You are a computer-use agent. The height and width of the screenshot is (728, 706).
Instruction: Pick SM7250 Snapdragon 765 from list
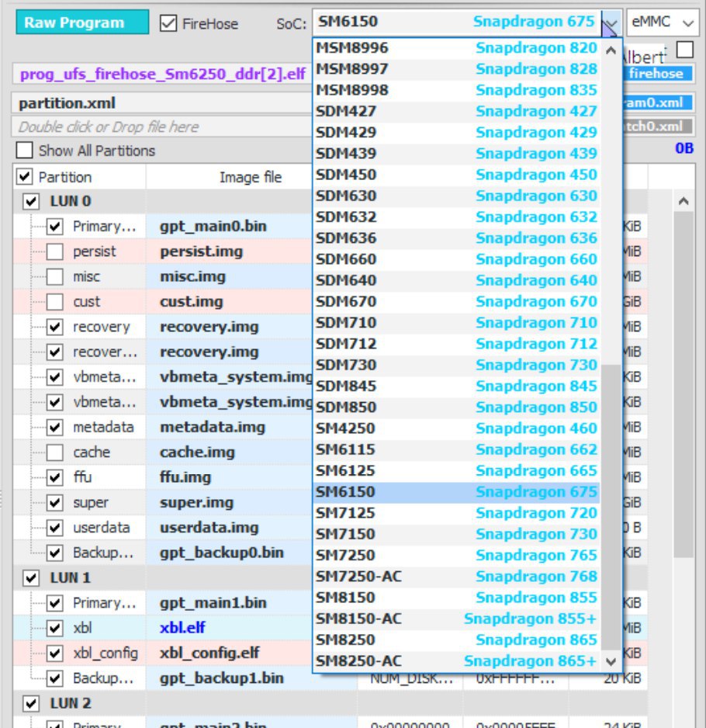[456, 555]
